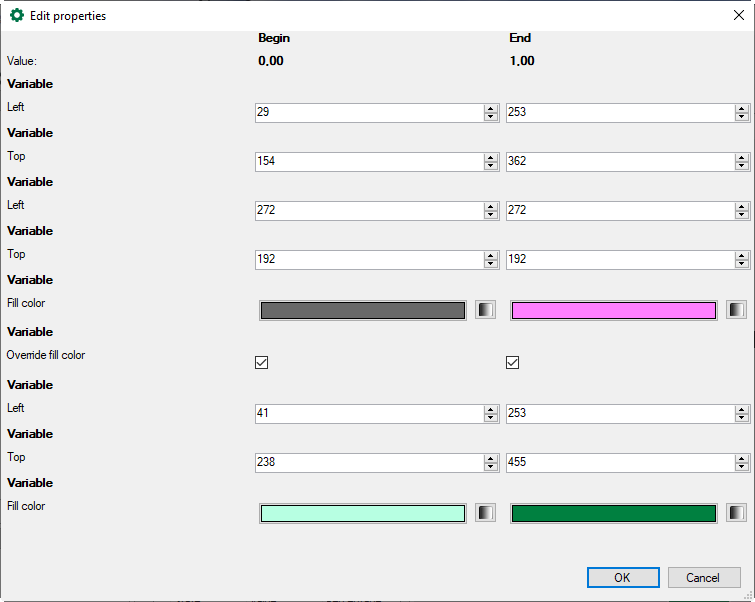Click the OK button

pyautogui.click(x=622, y=577)
